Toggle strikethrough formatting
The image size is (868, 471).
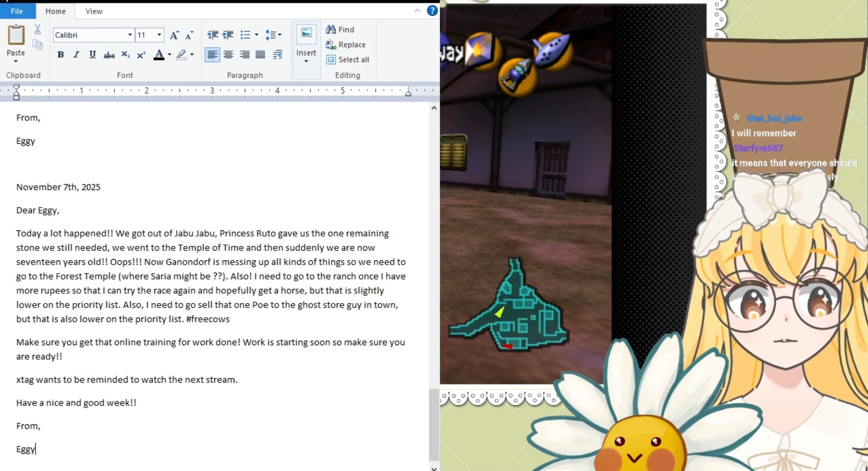click(109, 55)
